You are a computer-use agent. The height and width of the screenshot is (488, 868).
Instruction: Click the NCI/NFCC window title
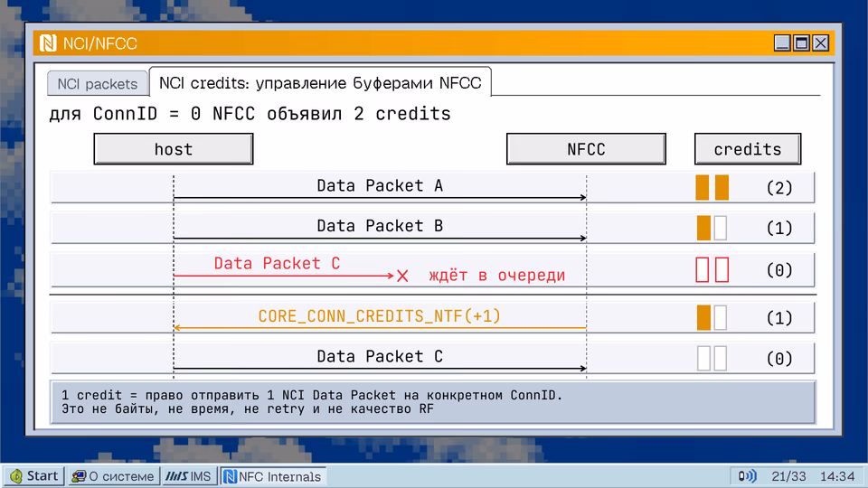pos(100,43)
